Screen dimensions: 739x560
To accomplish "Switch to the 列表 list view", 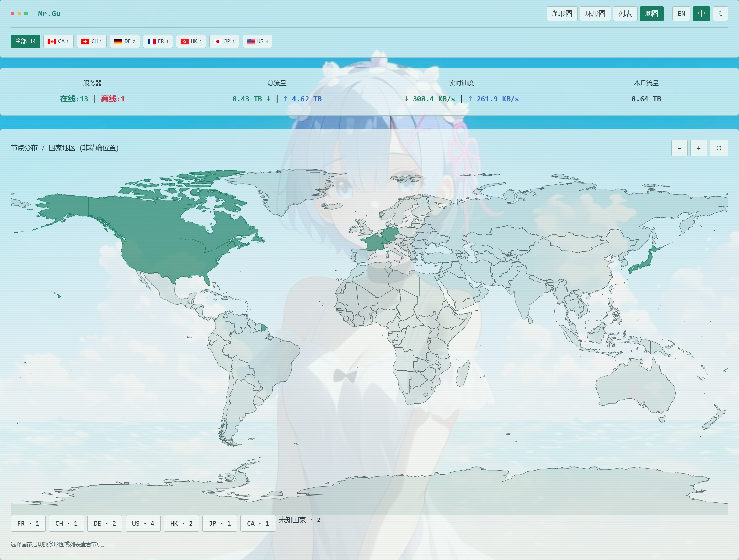I will pos(625,14).
